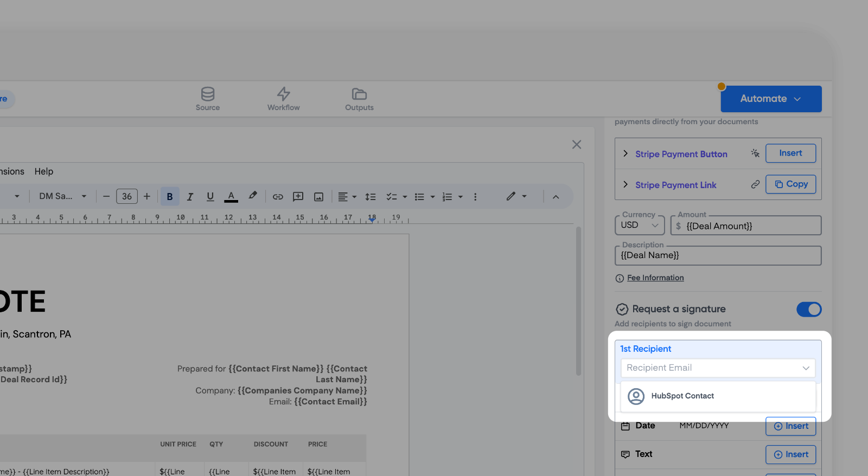This screenshot has height=476, width=868.
Task: Expand the Stripe Payment Link section
Action: [626, 185]
